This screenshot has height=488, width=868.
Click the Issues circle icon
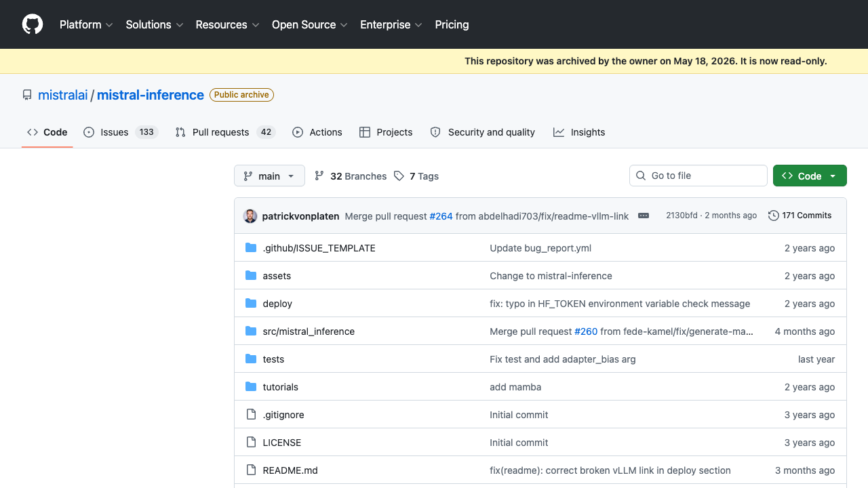(x=89, y=132)
